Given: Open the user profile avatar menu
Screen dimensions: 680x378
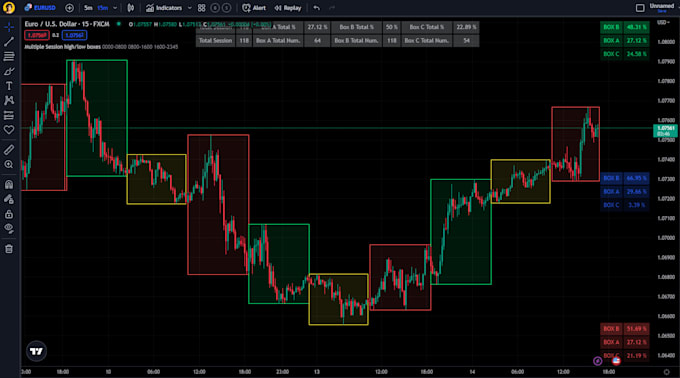Looking at the screenshot, I should click(x=9, y=7).
